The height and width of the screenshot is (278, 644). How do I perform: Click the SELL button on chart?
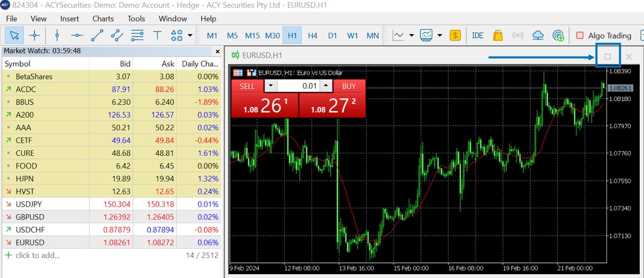[x=247, y=86]
